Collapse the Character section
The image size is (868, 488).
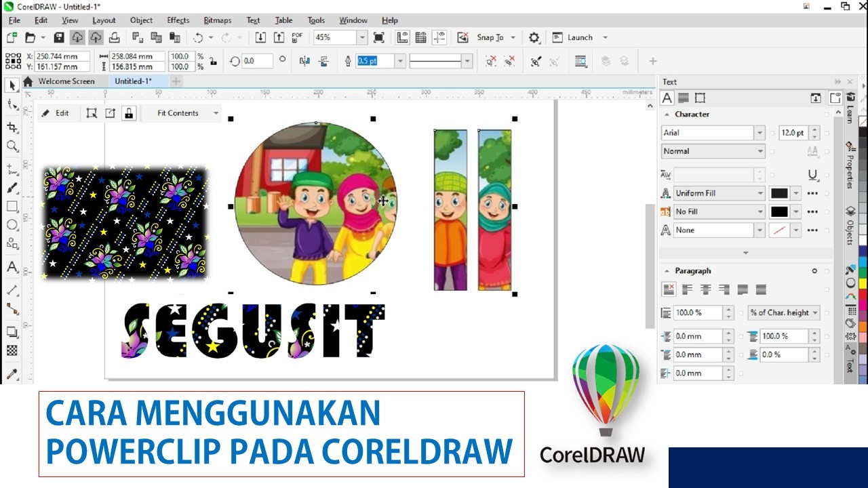tap(666, 115)
